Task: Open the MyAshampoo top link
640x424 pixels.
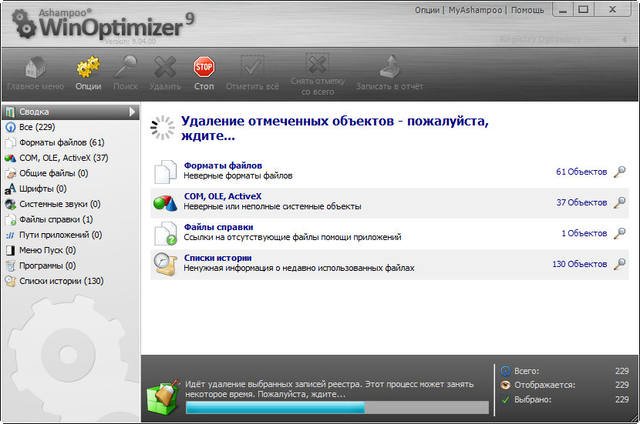Action: (475, 10)
